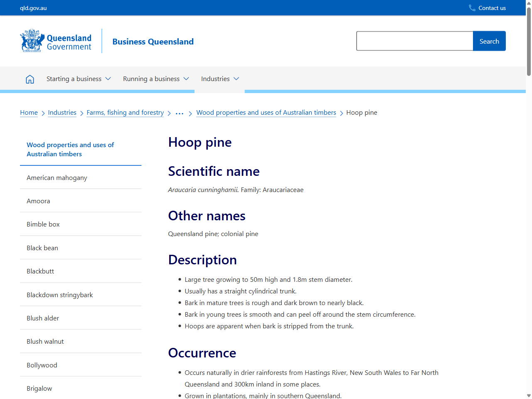This screenshot has width=532, height=399.
Task: Select Contact us at the top right
Action: [492, 7]
